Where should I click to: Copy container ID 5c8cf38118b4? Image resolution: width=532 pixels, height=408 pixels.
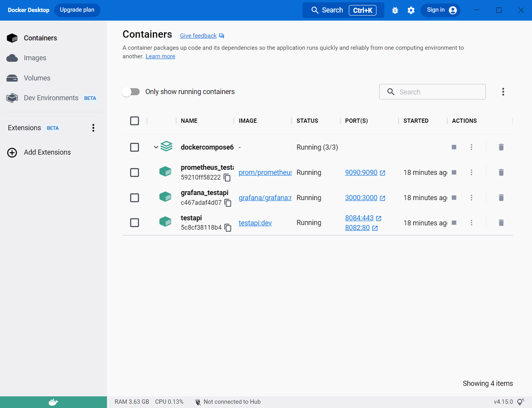(228, 228)
